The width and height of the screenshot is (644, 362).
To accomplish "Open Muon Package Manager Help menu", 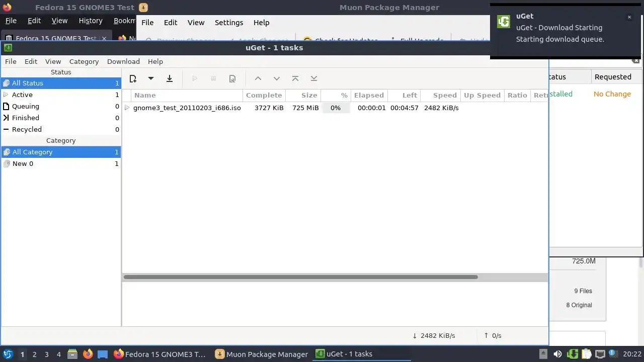I will click(x=261, y=23).
